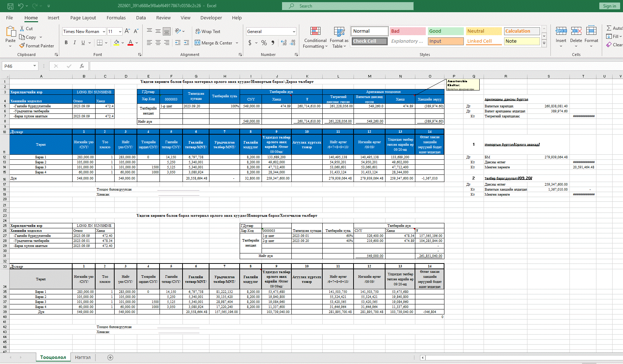Toggle Wrap Text

coord(208,32)
